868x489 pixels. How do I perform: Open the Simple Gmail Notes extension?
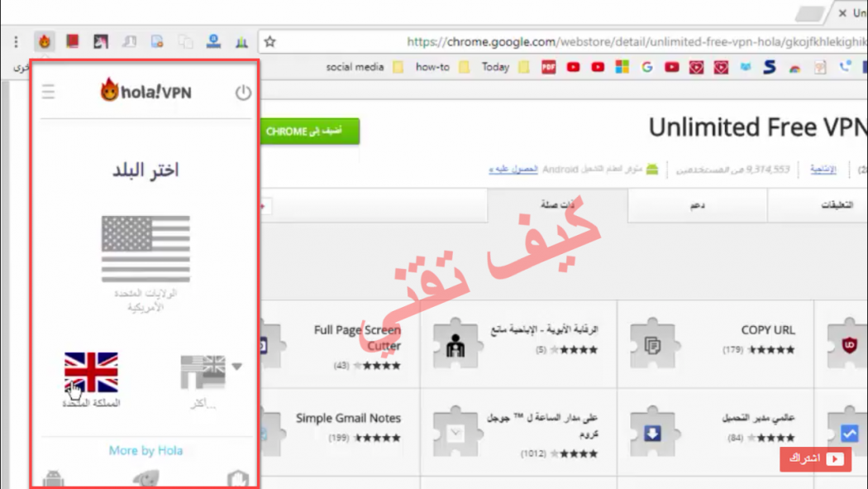click(x=348, y=418)
